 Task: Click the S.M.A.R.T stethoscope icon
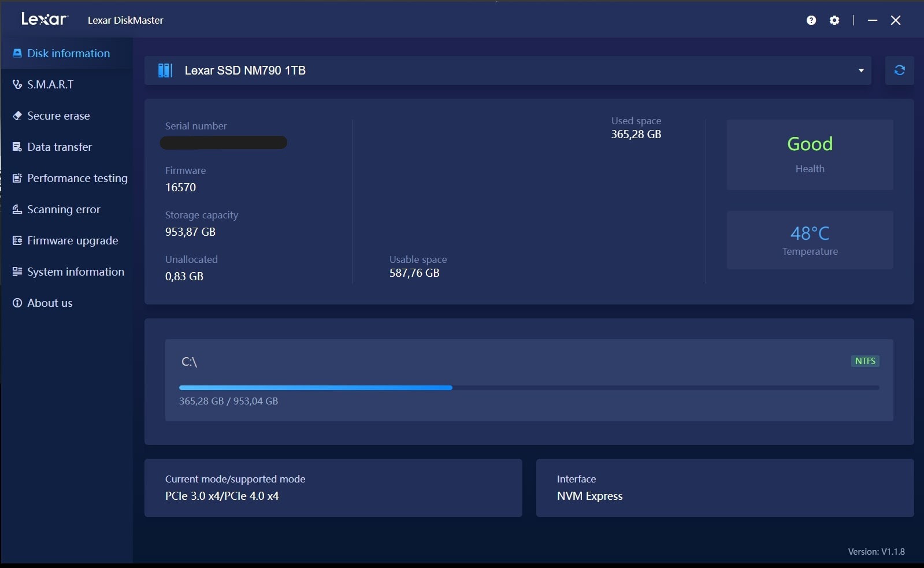(x=17, y=84)
